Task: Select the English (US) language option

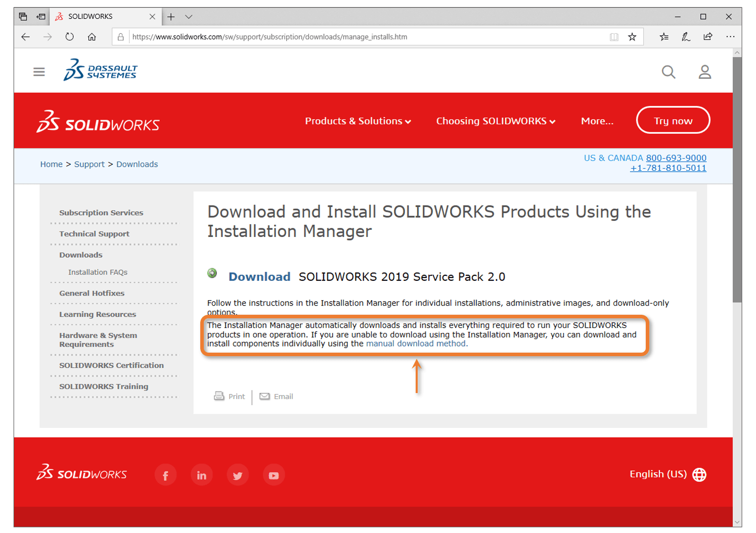Action: (658, 474)
